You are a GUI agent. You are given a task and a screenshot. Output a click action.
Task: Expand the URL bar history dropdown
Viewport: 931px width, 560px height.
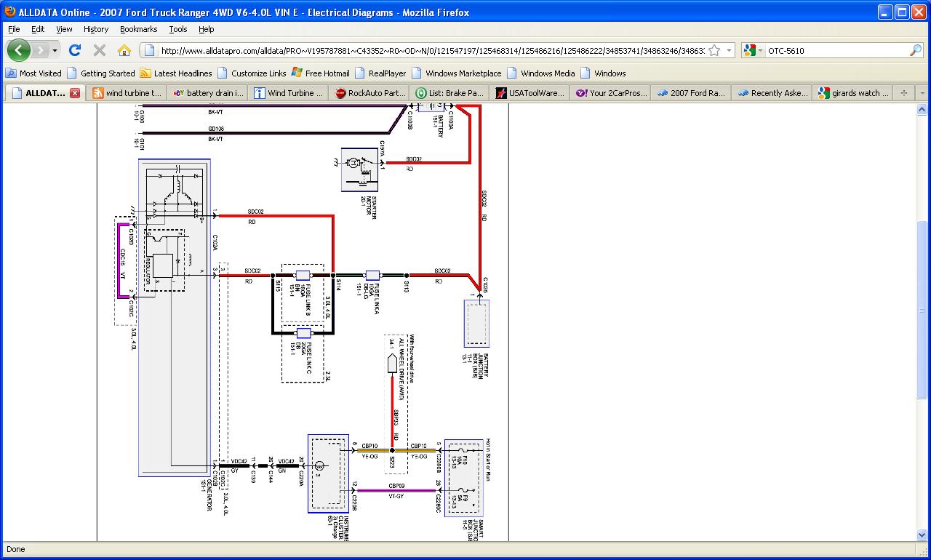(x=728, y=50)
